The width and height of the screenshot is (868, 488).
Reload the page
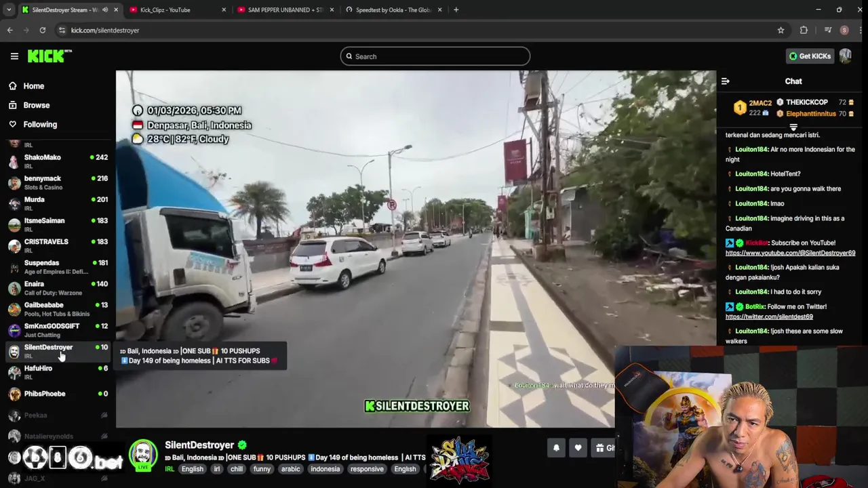(42, 30)
